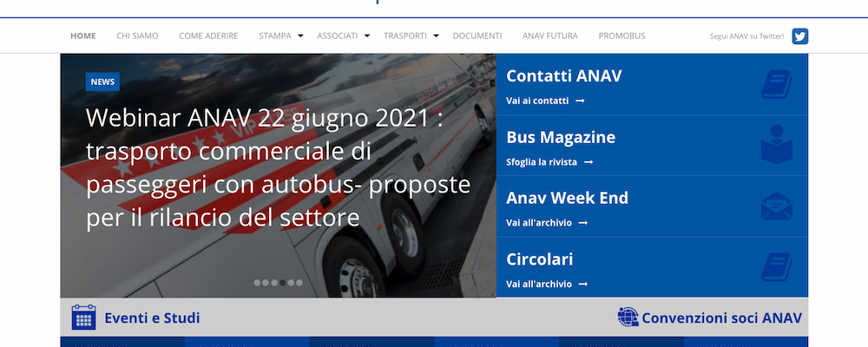The width and height of the screenshot is (868, 347).
Task: Open the Eventi e Studi section title
Action: coord(152,318)
